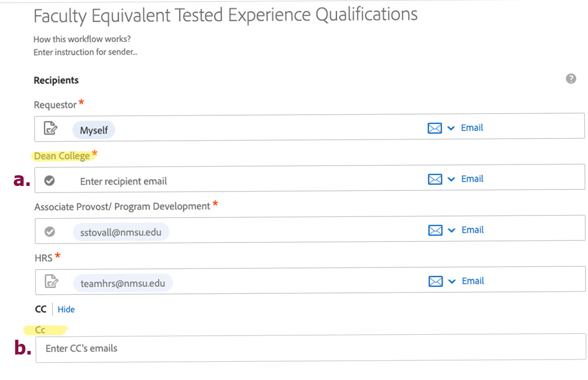Click the signer role icon in Requestor row
This screenshot has width=588, height=380.
pyautogui.click(x=50, y=128)
